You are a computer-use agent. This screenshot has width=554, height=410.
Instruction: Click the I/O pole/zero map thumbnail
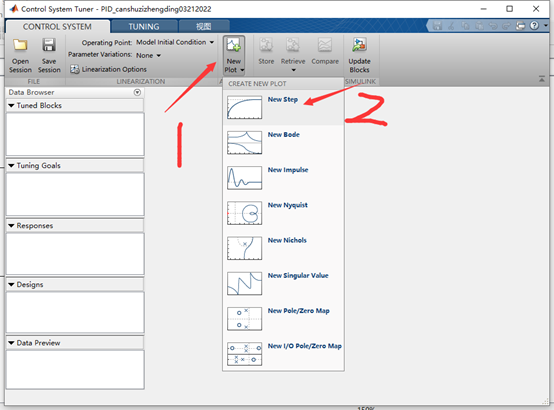(x=244, y=354)
